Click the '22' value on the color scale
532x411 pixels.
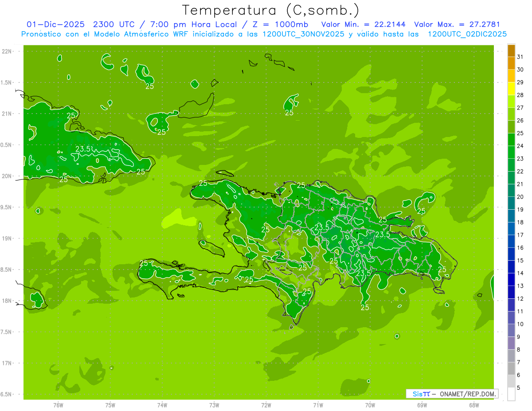coord(520,171)
